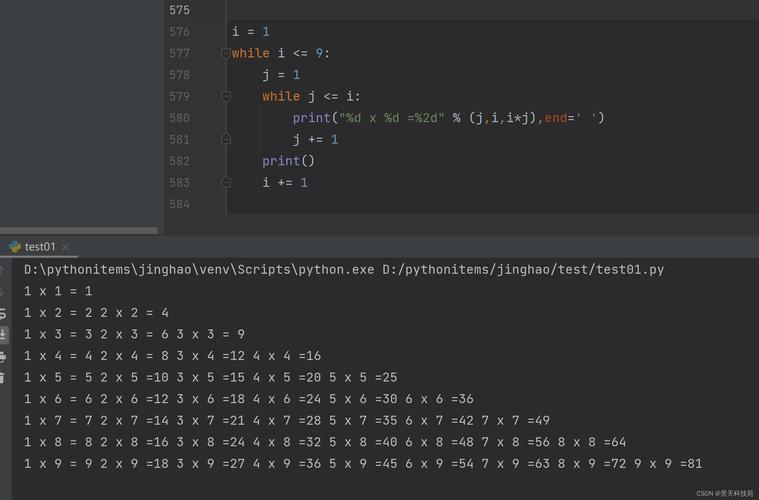Collapse the fold marker on line 579
This screenshot has height=500, width=759.
(x=226, y=96)
